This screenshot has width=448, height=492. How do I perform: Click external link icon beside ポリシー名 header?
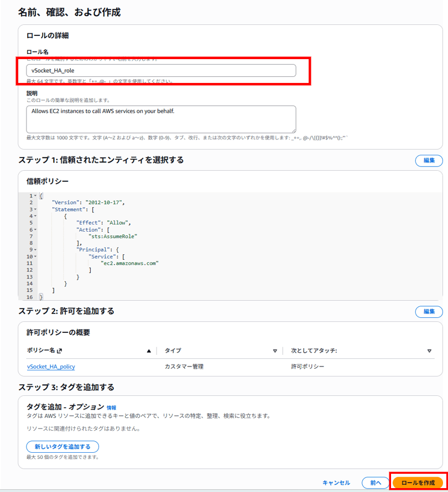coord(60,351)
